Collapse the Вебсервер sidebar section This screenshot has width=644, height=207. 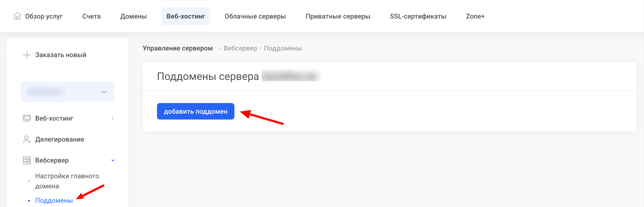point(113,160)
